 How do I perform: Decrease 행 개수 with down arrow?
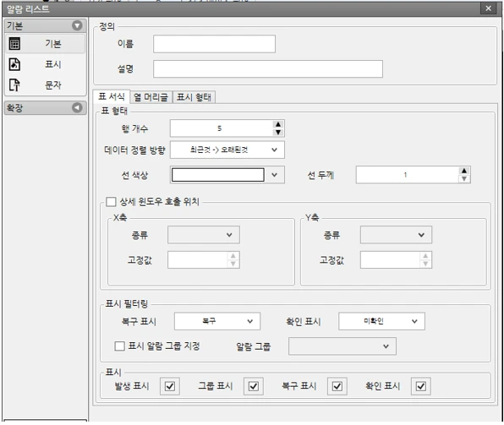click(x=278, y=132)
